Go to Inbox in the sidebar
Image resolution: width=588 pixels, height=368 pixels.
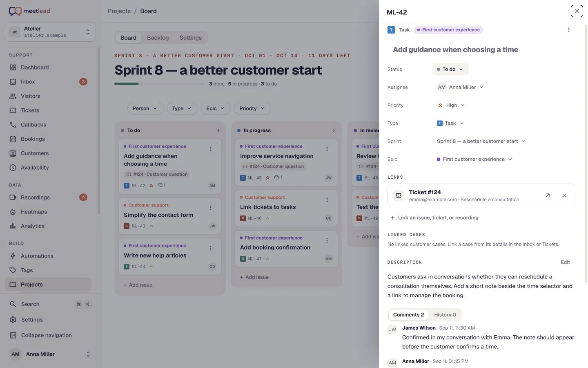tap(48, 82)
